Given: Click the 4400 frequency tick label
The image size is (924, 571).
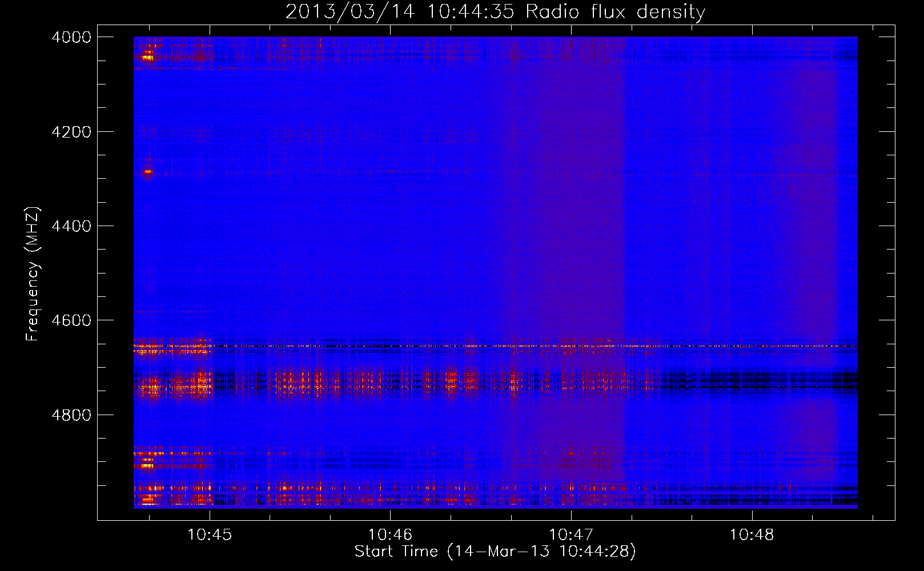Looking at the screenshot, I should (x=71, y=226).
